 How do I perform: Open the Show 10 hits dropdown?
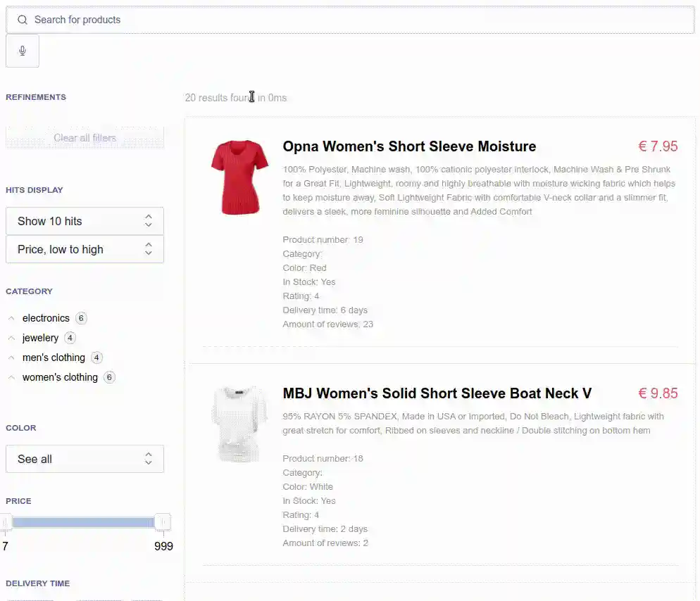[x=85, y=221]
